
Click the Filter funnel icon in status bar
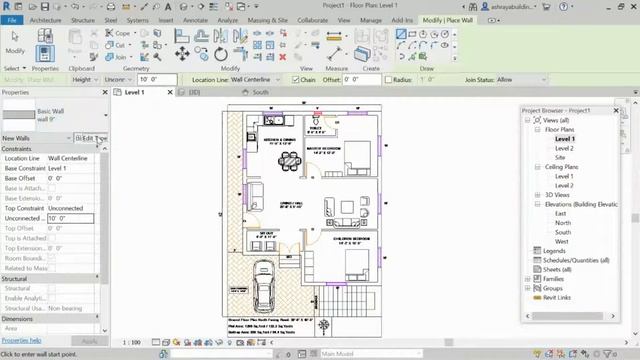pyautogui.click(x=608, y=354)
